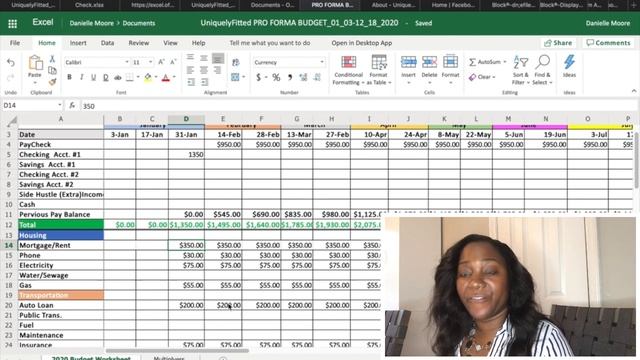The height and width of the screenshot is (360, 640).
Task: Toggle Italic formatting
Action: click(81, 77)
